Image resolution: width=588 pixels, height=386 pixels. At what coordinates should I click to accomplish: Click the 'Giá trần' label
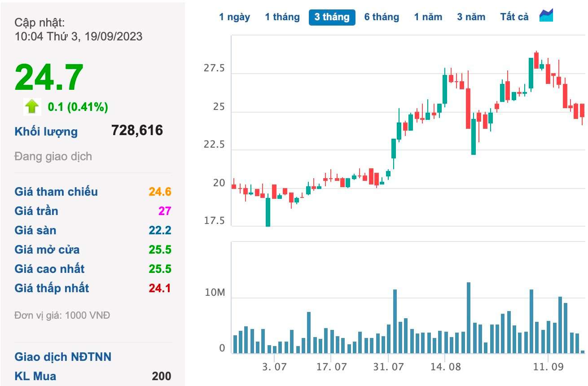36,211
